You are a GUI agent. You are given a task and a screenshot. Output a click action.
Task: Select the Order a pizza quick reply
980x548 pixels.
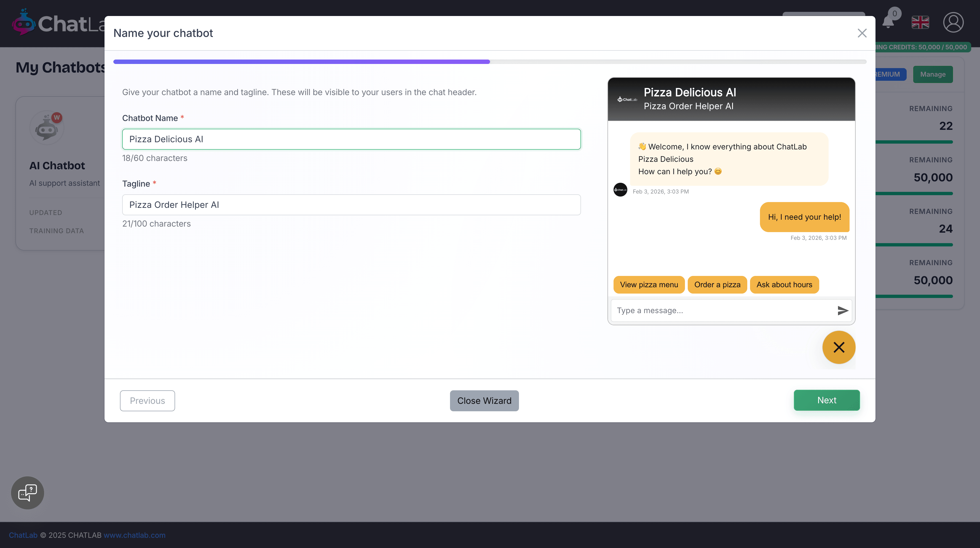pos(717,284)
